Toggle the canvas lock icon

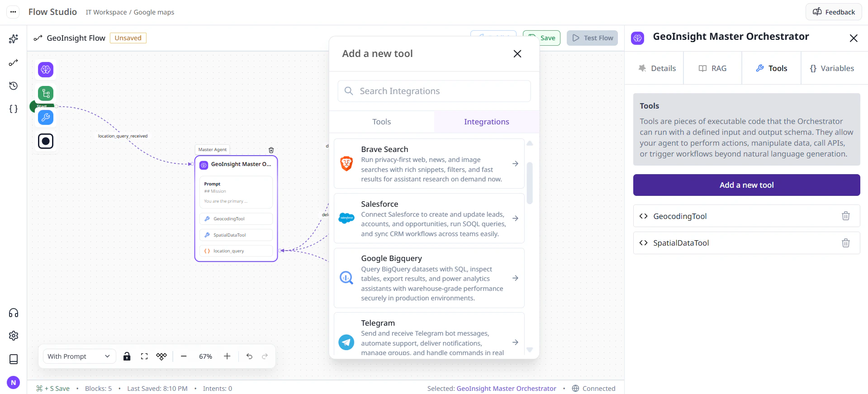127,356
